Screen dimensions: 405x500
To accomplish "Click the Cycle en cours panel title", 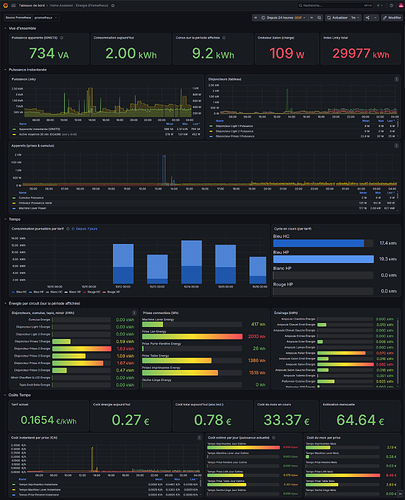I will click(293, 229).
